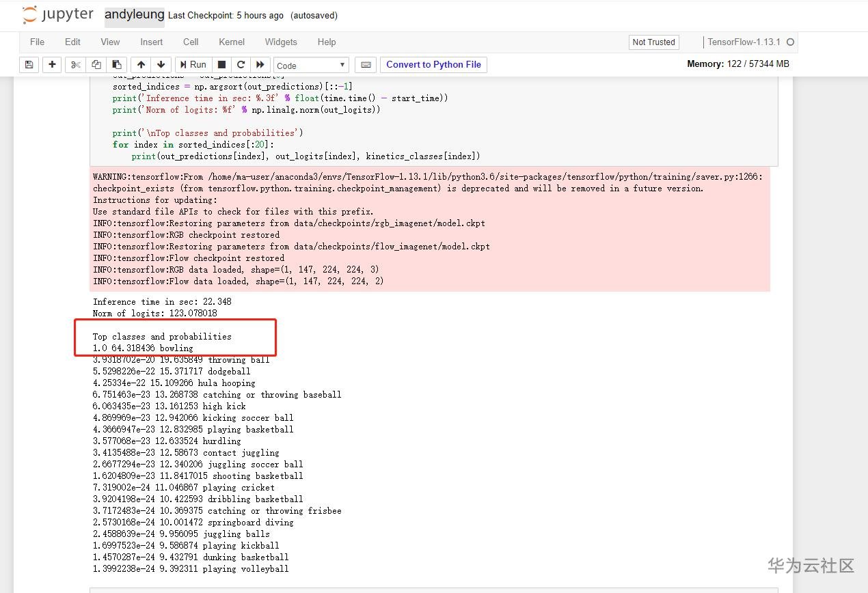Click the 'Flow checkpoint restored' log line
This screenshot has height=593, width=868.
pyautogui.click(x=189, y=258)
